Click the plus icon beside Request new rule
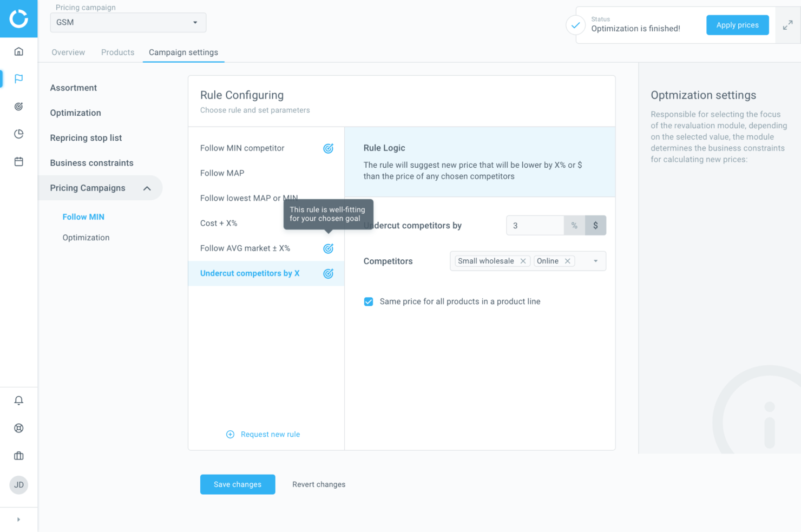This screenshot has height=532, width=801. [230, 434]
